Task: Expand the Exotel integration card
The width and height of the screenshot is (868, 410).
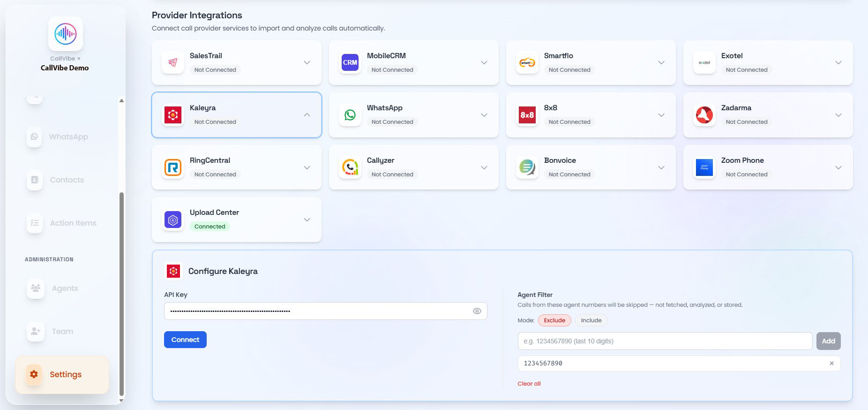Action: click(x=838, y=62)
